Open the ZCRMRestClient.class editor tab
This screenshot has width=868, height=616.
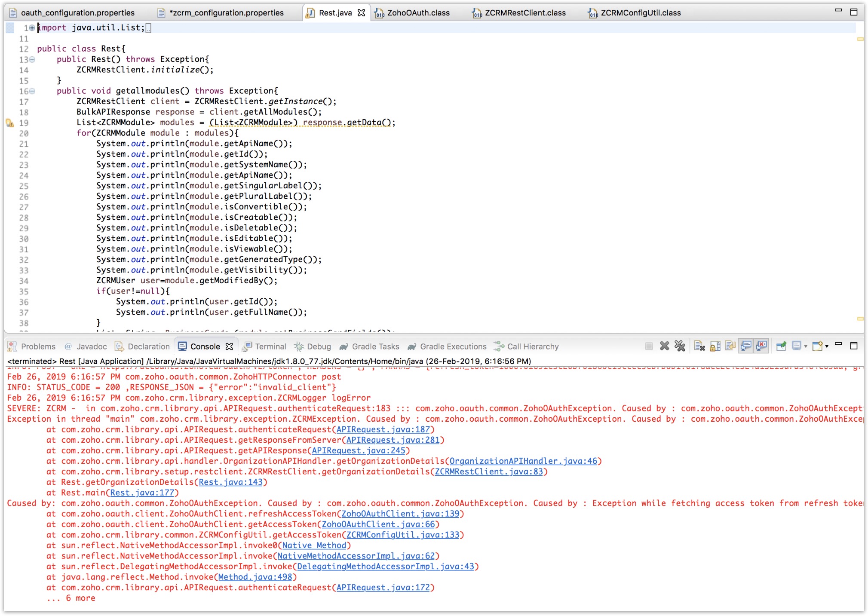tap(519, 13)
